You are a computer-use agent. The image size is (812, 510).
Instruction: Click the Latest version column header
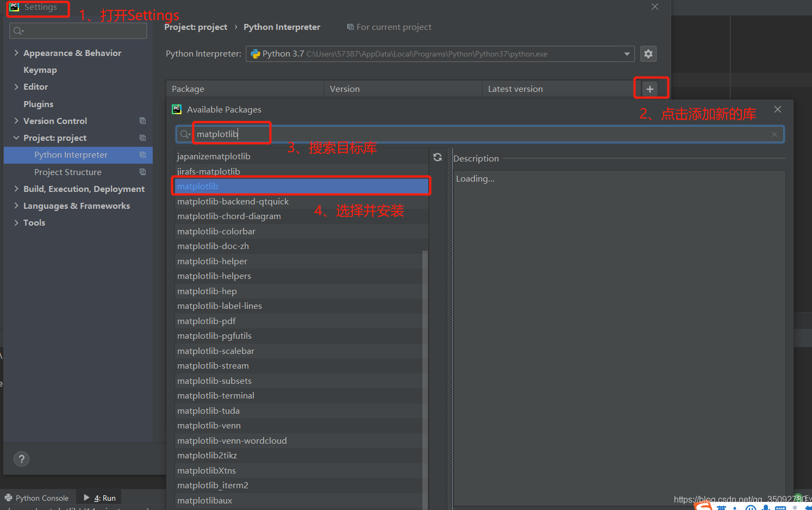(558, 89)
